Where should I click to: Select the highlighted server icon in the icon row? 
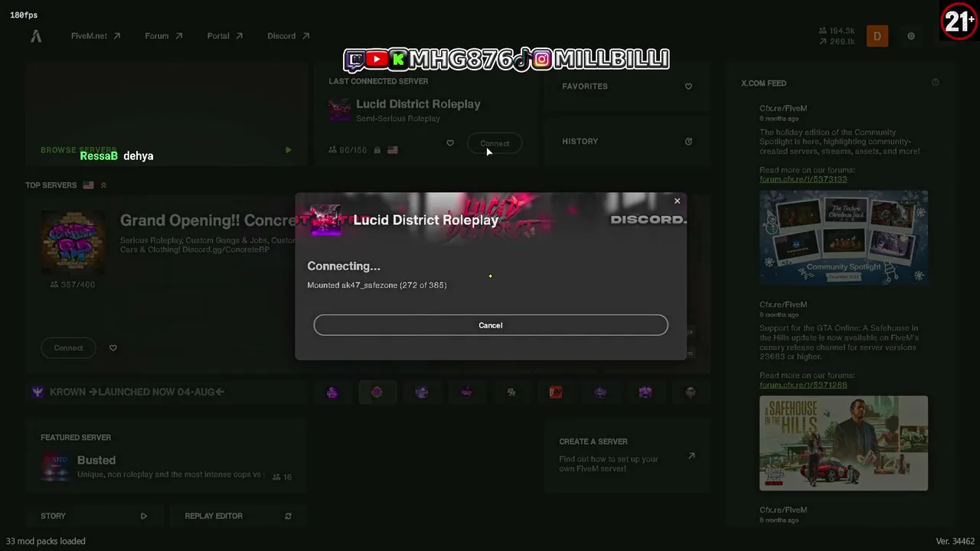point(377,392)
